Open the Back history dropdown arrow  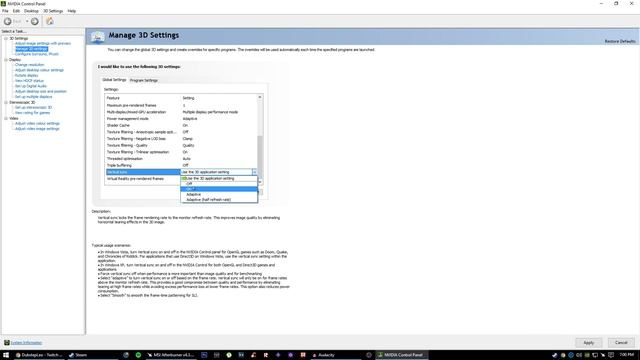point(27,21)
